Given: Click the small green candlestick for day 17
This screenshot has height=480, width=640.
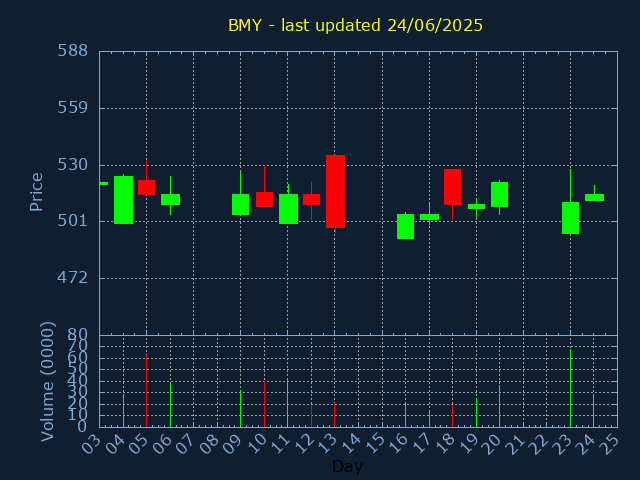Looking at the screenshot, I should (429, 217).
